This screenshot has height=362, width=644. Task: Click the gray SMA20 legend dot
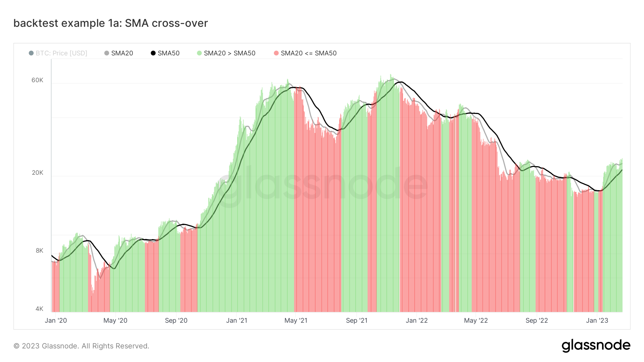tap(106, 53)
